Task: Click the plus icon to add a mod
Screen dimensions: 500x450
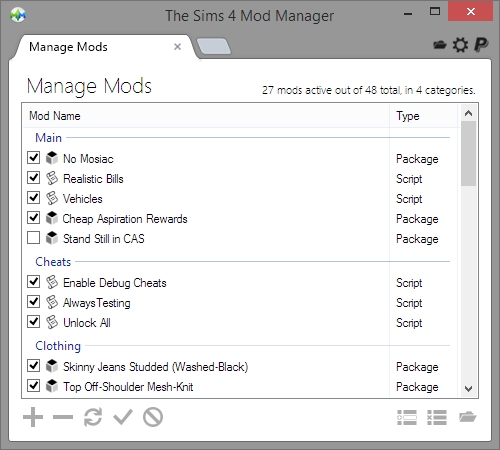Action: click(x=33, y=417)
